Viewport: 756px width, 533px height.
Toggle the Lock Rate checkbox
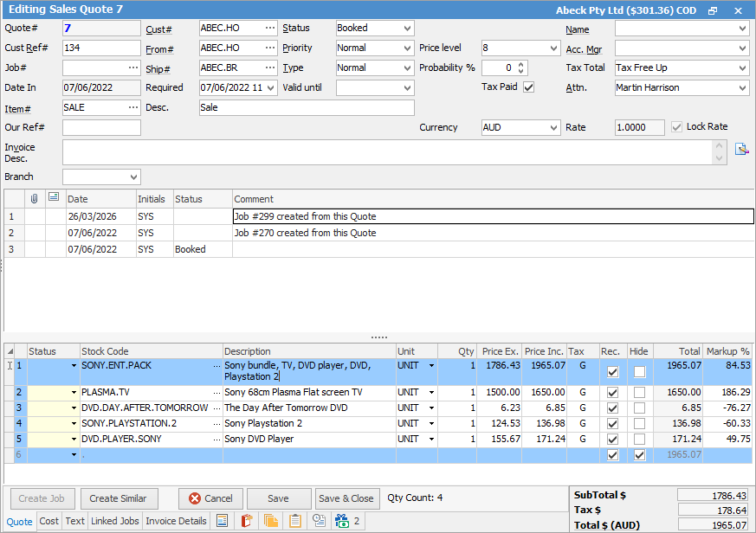click(x=676, y=127)
